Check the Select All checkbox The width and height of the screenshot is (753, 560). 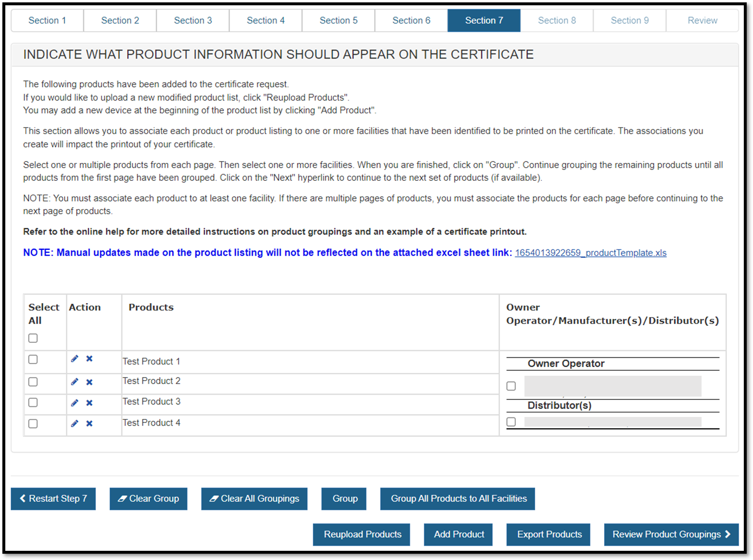click(x=33, y=338)
